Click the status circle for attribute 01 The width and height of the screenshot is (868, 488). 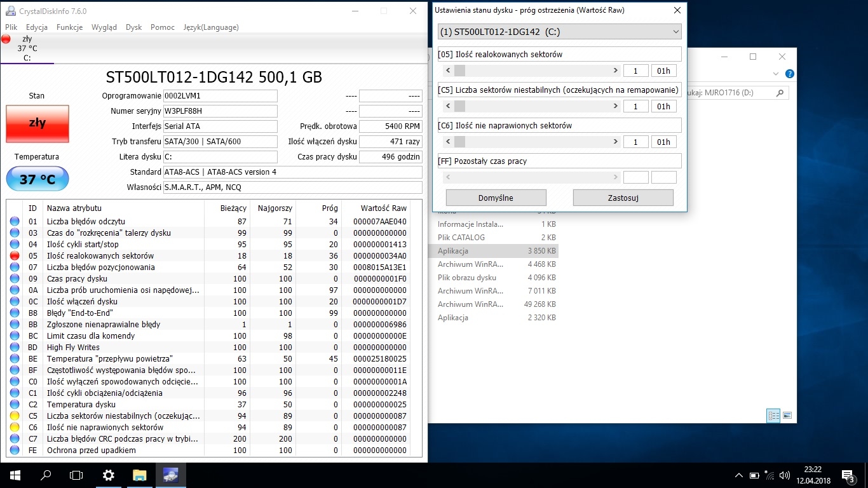click(15, 221)
